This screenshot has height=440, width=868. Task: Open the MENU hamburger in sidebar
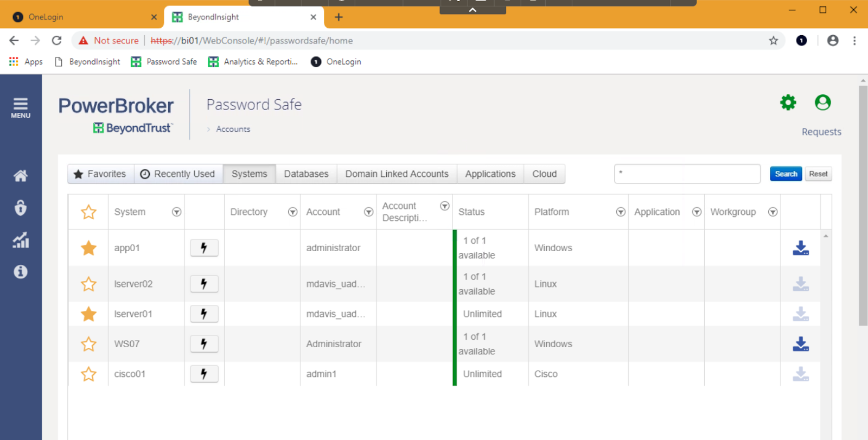(x=21, y=108)
